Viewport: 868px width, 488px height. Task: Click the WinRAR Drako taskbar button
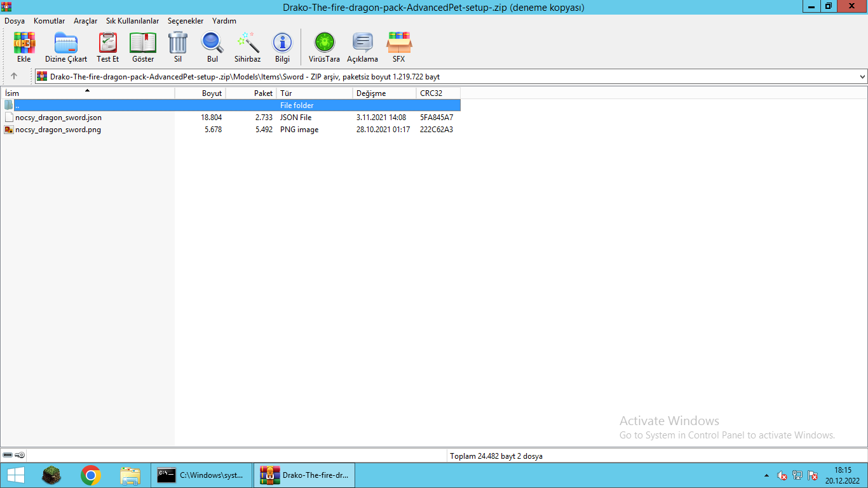coord(304,475)
